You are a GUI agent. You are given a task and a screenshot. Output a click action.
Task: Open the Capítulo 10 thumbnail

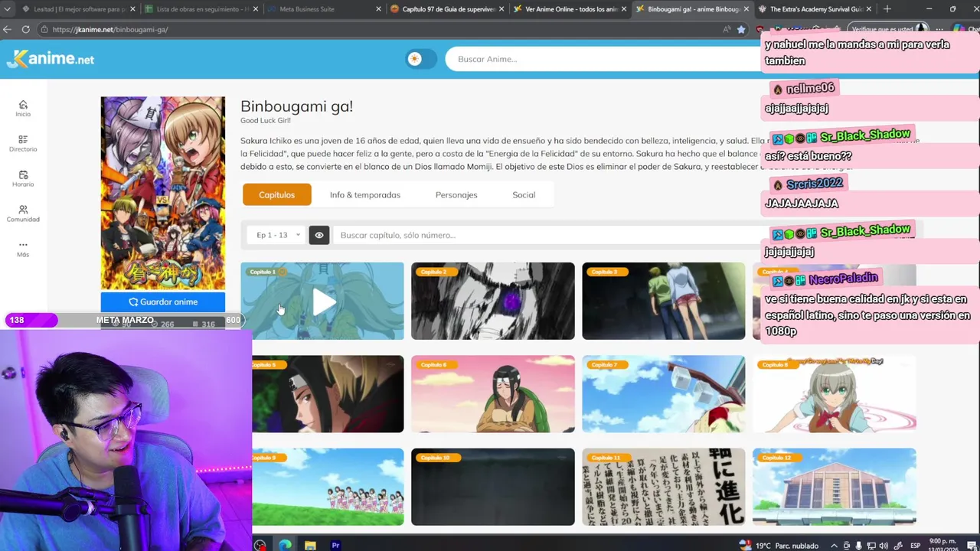coord(492,487)
